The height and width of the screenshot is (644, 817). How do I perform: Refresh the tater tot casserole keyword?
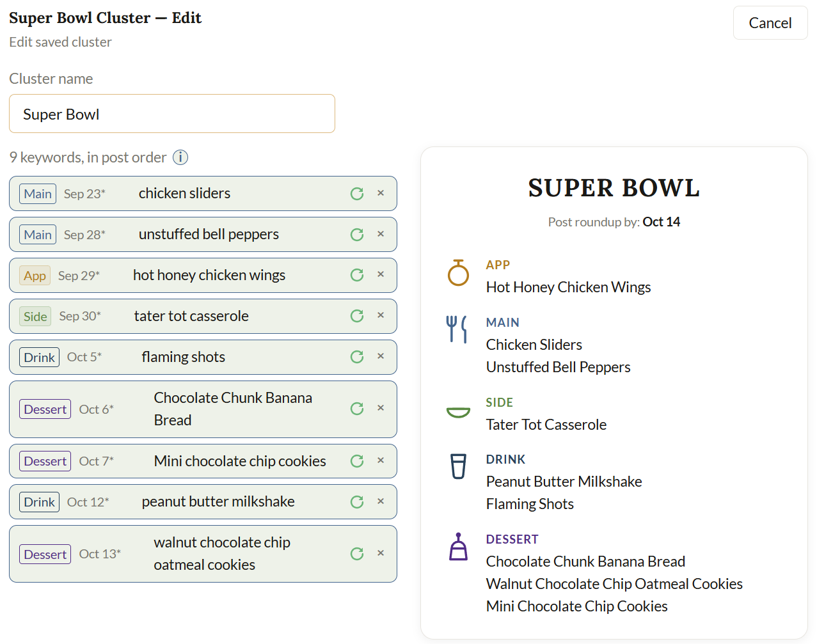tap(357, 316)
